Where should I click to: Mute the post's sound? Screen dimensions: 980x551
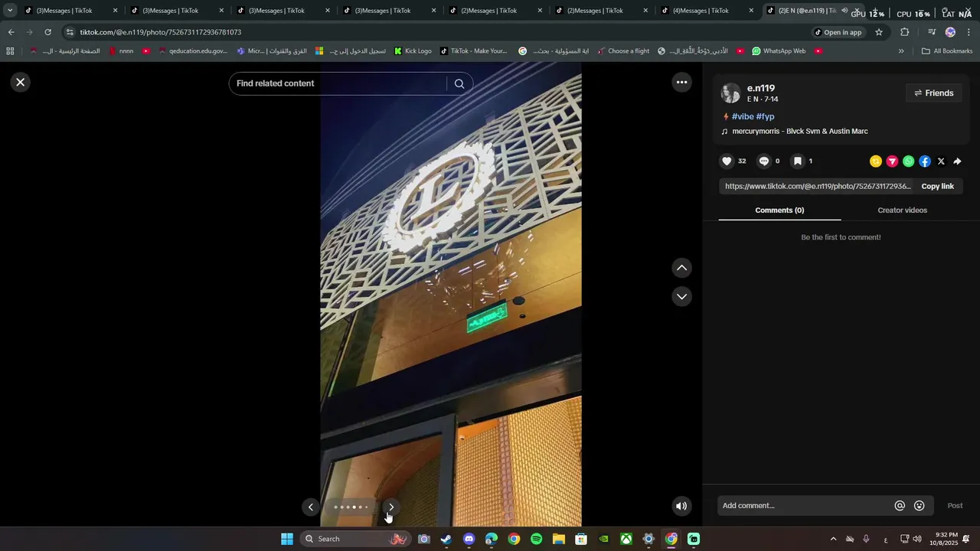681,506
